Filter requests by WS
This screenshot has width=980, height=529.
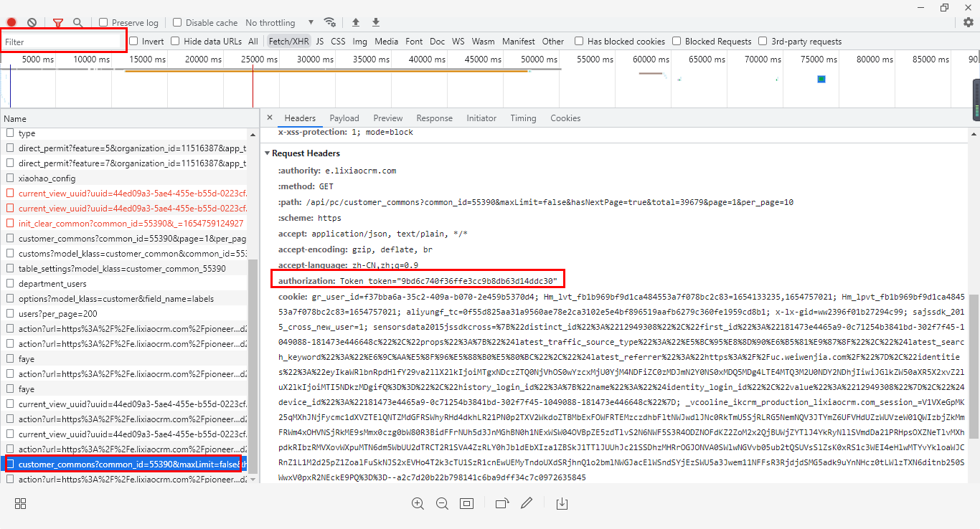458,42
